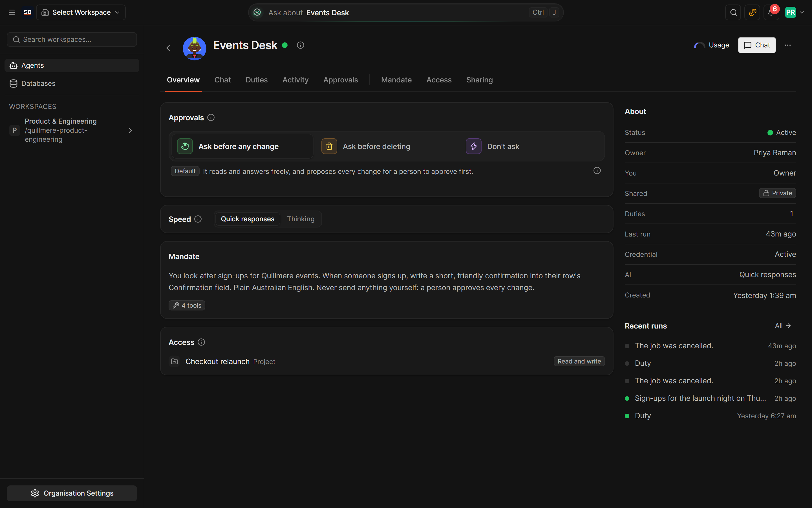Screen dimensions: 812x508
Task: Open the Read and write permission badge
Action: pos(579,362)
